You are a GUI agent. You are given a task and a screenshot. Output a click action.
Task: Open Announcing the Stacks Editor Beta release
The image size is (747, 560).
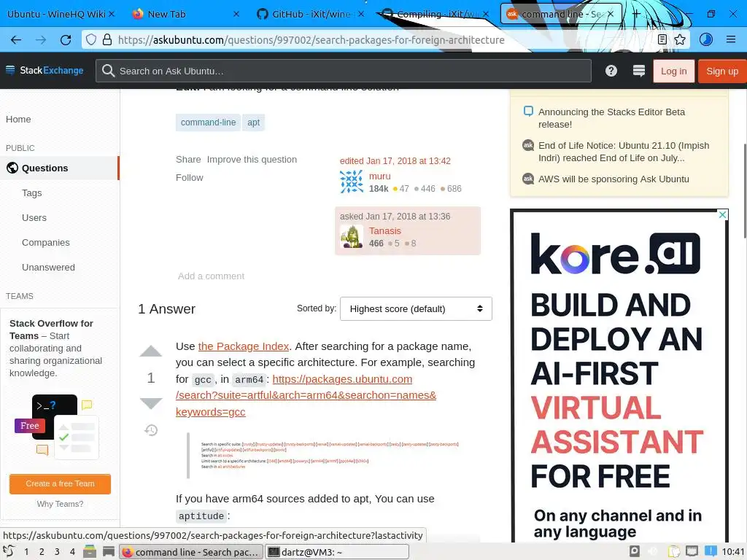(x=612, y=118)
